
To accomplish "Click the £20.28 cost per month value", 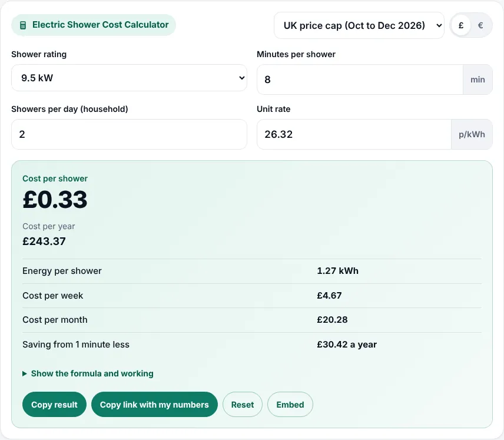I will pyautogui.click(x=332, y=320).
